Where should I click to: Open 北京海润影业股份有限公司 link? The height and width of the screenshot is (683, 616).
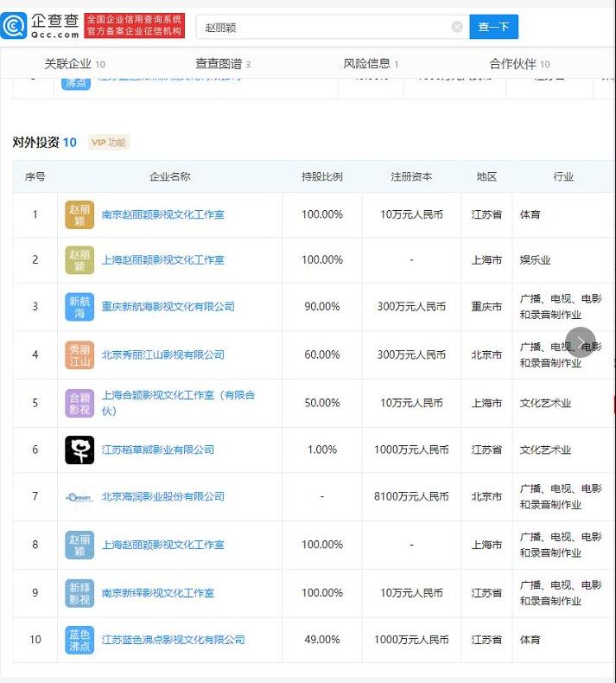tap(162, 496)
